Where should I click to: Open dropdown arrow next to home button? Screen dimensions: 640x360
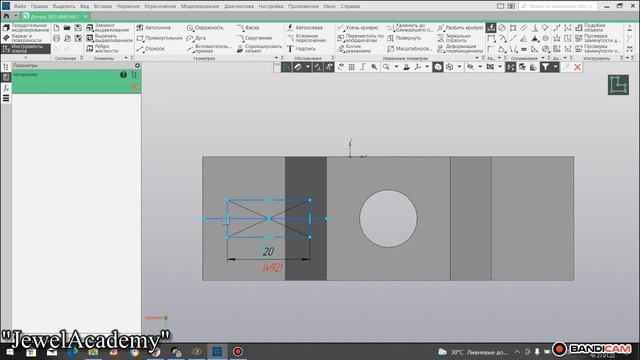16,16
